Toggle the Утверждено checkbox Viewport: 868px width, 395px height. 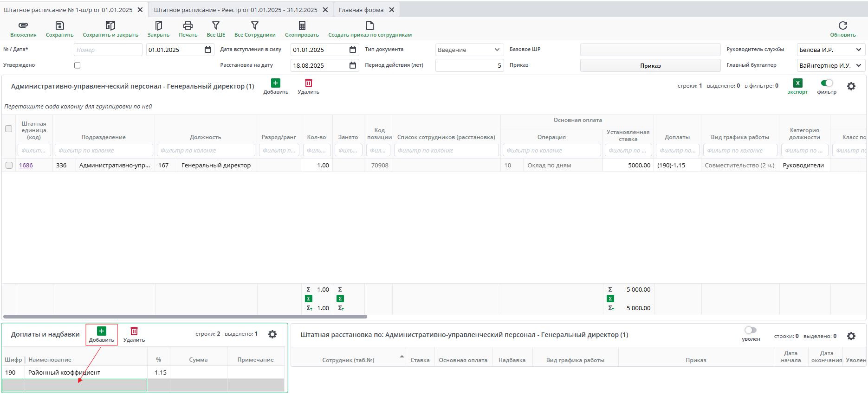78,65
